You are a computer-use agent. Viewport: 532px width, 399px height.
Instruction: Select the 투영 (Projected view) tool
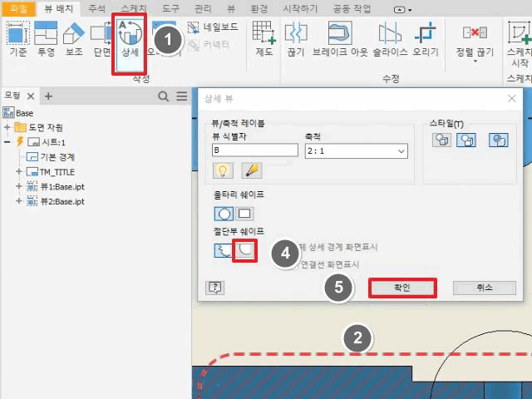pyautogui.click(x=46, y=39)
